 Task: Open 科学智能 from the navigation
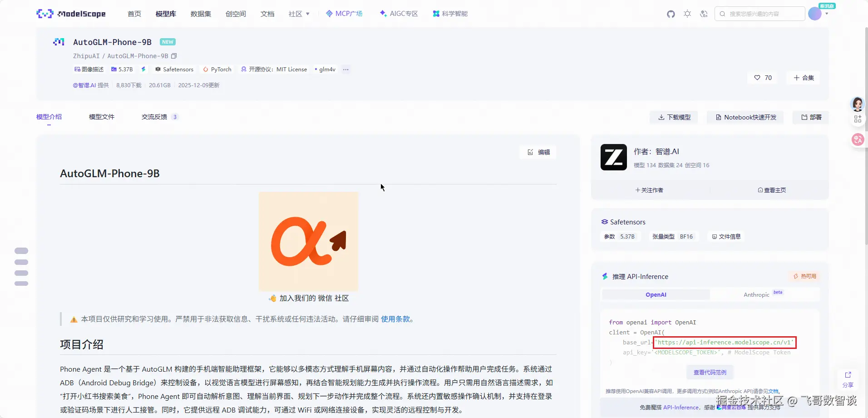450,14
